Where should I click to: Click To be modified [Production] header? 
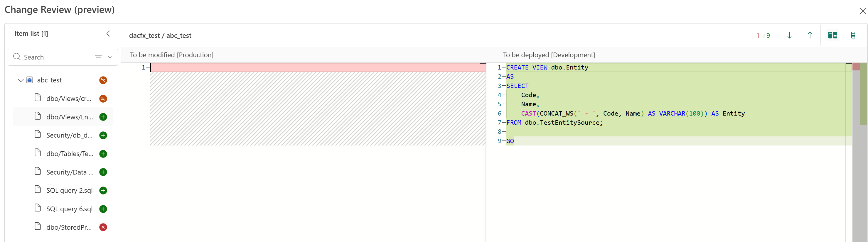171,55
